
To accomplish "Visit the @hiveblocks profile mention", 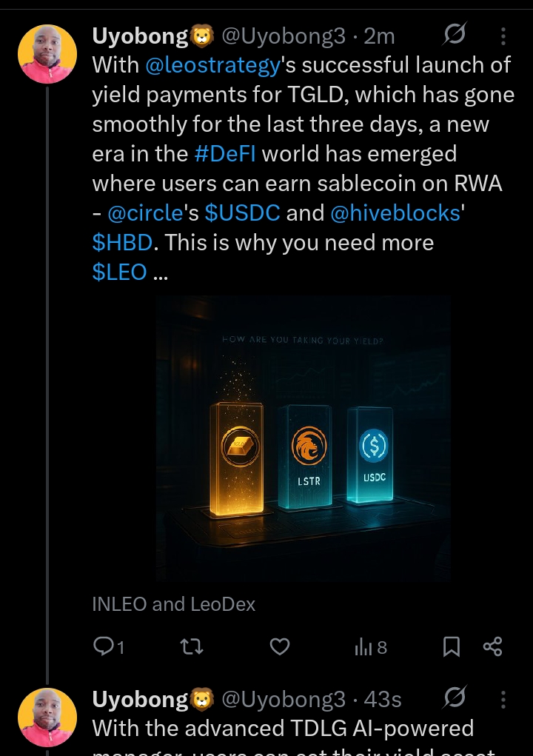I will pyautogui.click(x=393, y=213).
